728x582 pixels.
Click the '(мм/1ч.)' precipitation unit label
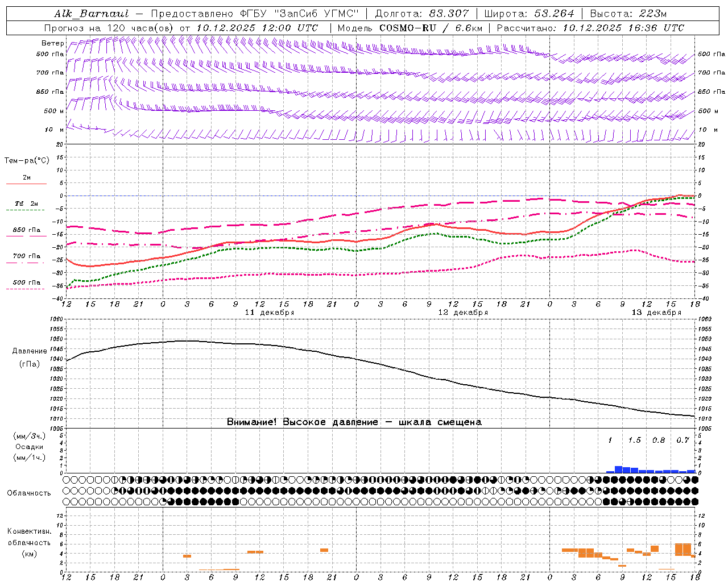(30, 458)
